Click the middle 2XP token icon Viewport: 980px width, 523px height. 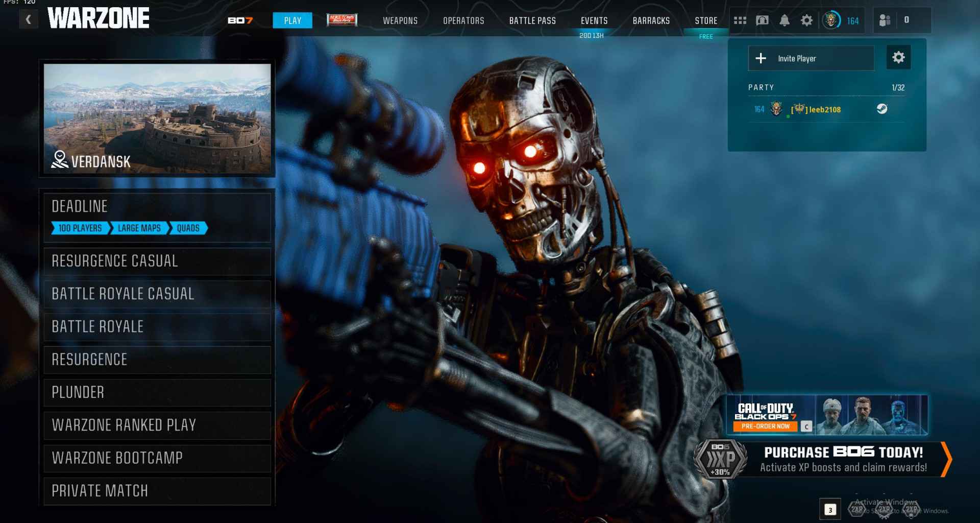[x=885, y=509]
